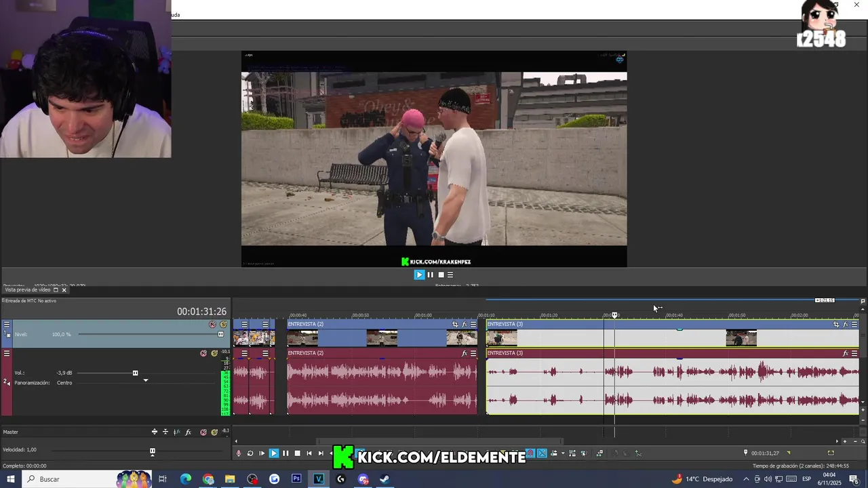Viewport: 868px width, 488px height.
Task: Click the auto ripple icon
Action: [x=554, y=453]
